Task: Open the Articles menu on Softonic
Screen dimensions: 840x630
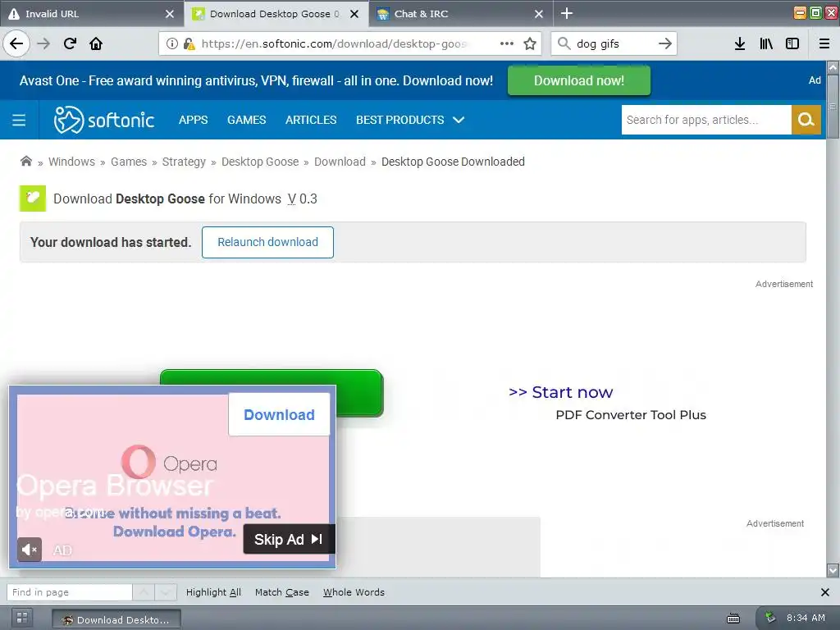Action: pyautogui.click(x=311, y=120)
